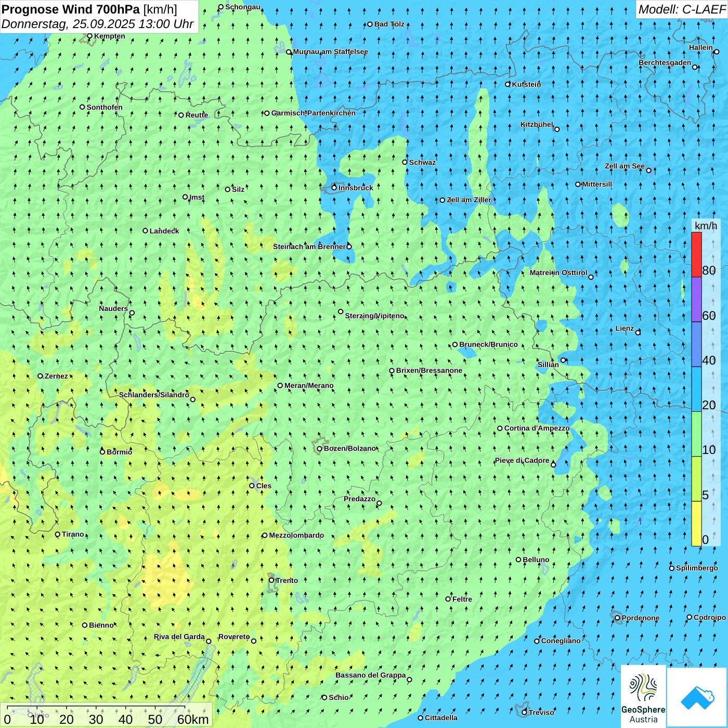Click the blue cloud logo icon
The width and height of the screenshot is (728, 728).
pos(697,697)
